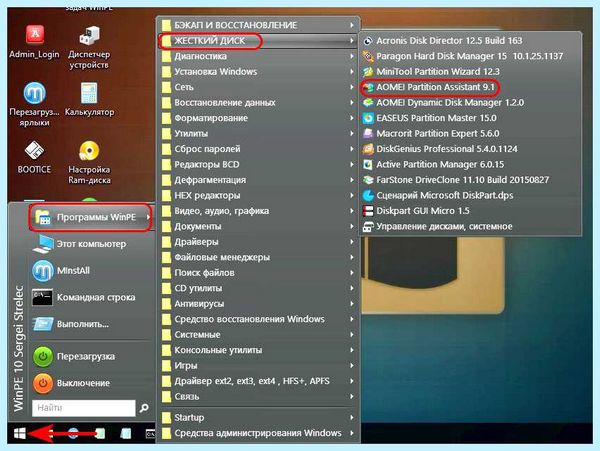Open the Видео, аудио, графика menu folder
Image resolution: width=600 pixels, height=451 pixels.
click(x=258, y=211)
